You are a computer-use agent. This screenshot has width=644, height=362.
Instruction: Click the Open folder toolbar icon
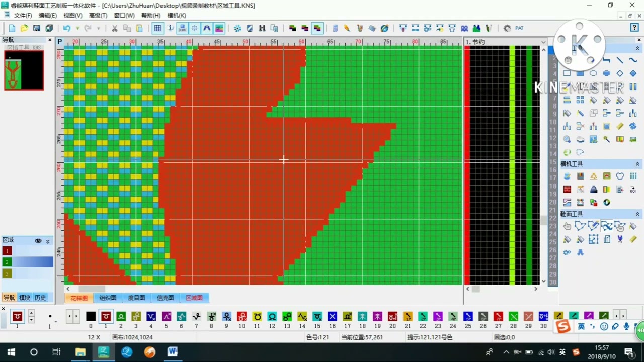point(24,28)
